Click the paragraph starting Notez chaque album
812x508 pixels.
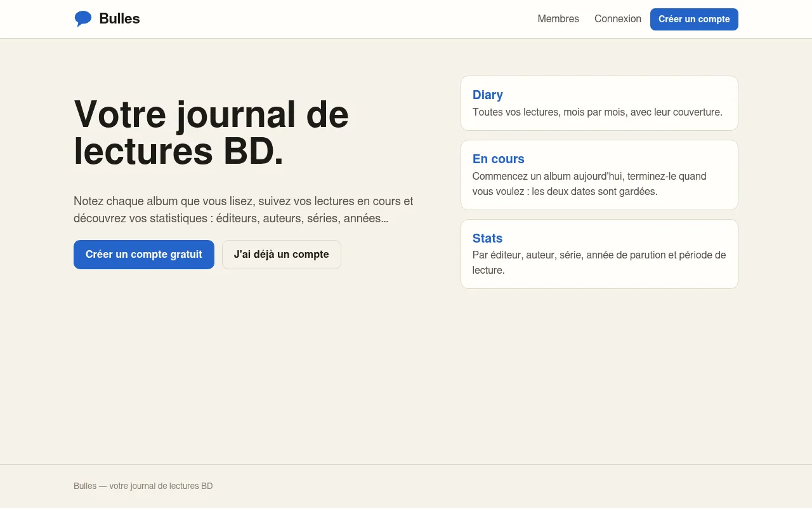click(244, 210)
